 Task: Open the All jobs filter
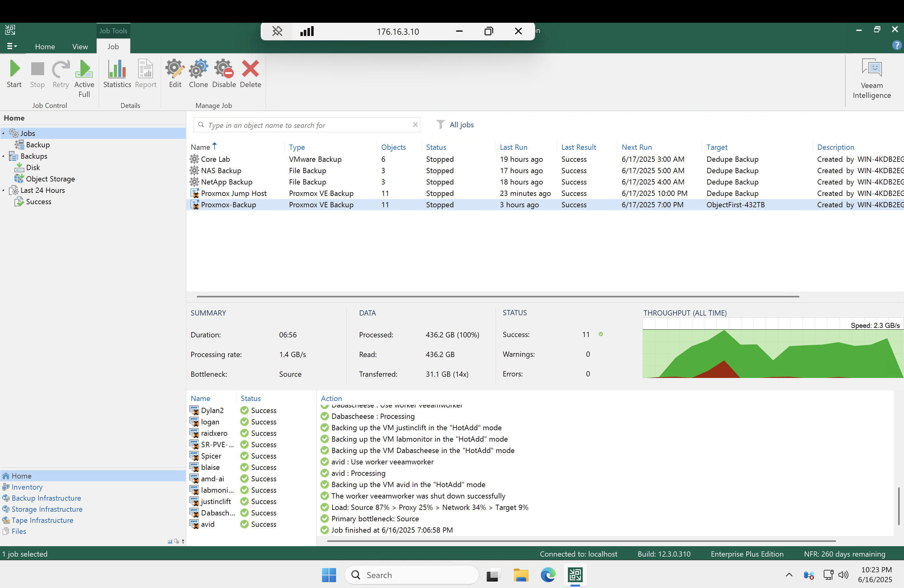(x=455, y=125)
